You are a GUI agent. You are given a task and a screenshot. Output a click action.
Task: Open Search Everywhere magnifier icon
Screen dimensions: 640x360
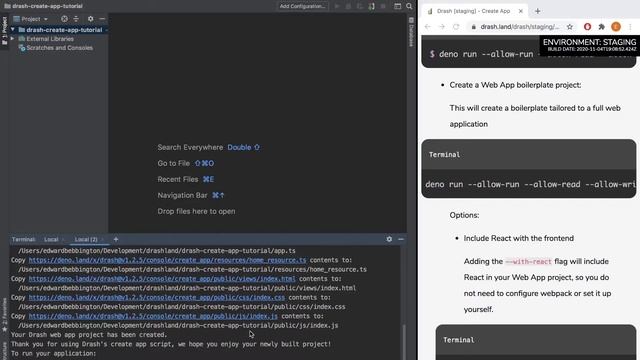click(x=409, y=6)
